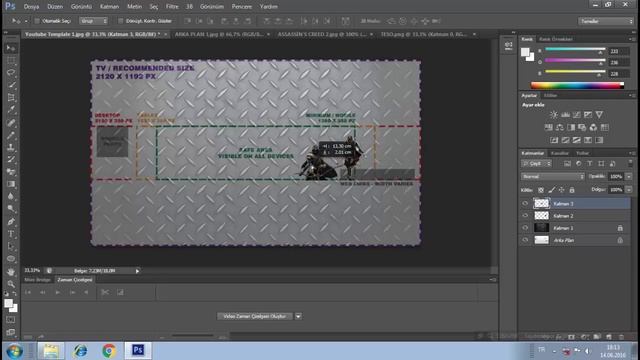The width and height of the screenshot is (640, 360).
Task: Select the Pen tool
Action: click(x=11, y=222)
